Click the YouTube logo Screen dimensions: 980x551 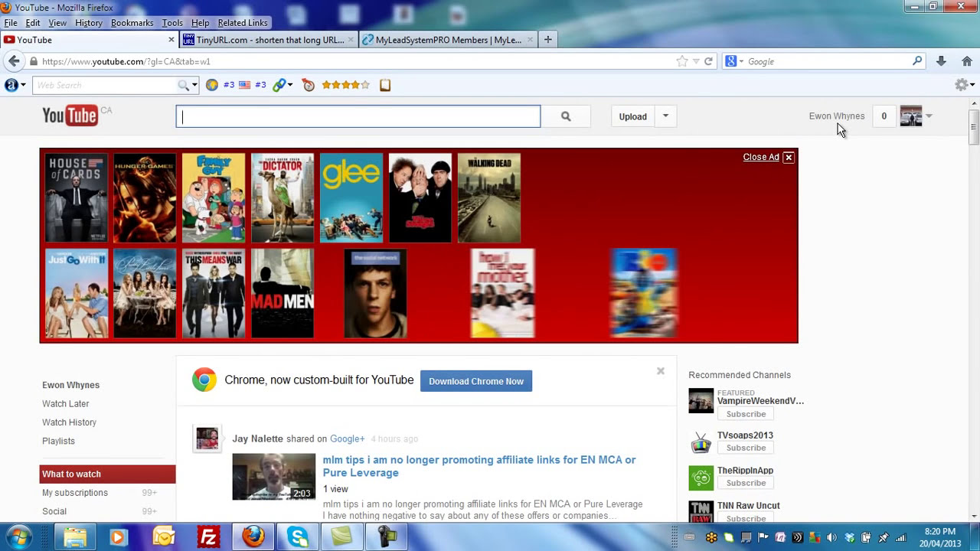(70, 116)
